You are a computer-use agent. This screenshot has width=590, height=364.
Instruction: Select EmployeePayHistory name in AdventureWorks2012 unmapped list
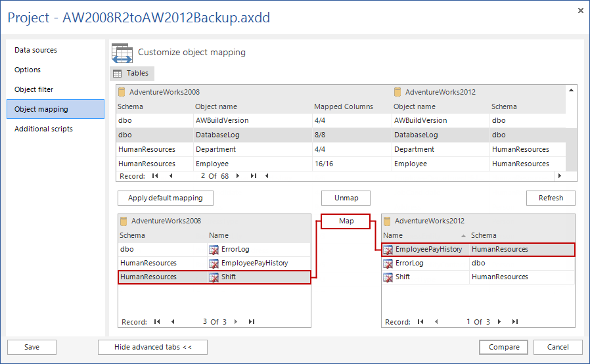tap(428, 249)
